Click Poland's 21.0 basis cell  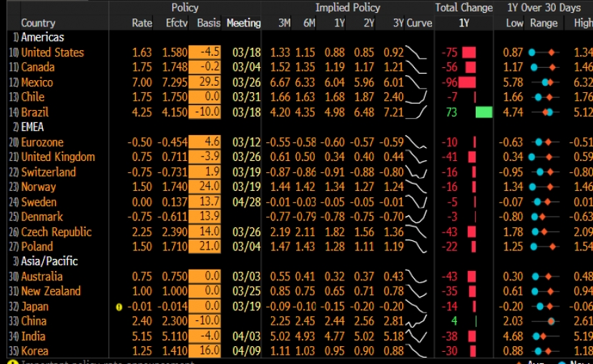(205, 247)
